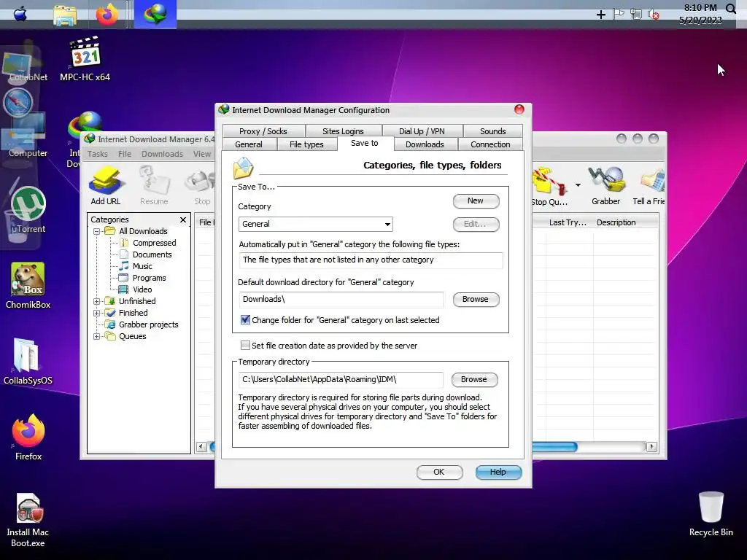Click Add URL toolbar icon in IDM
The height and width of the screenshot is (560, 747).
pyautogui.click(x=106, y=186)
